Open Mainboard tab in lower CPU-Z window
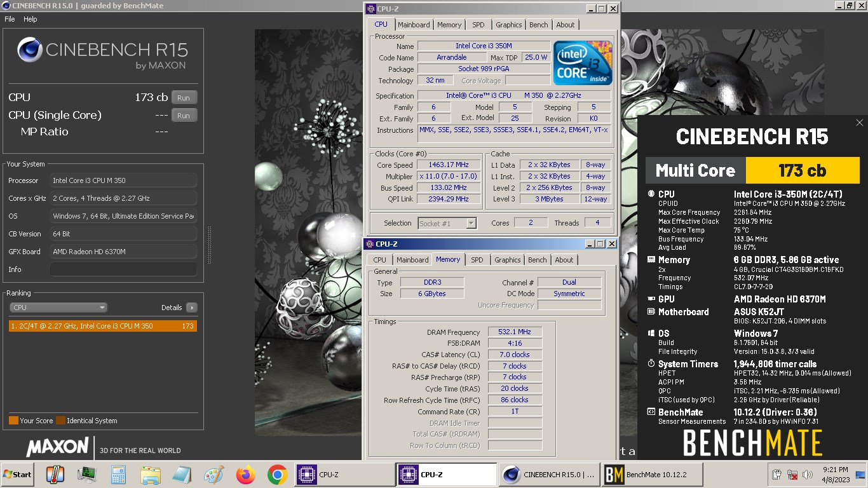Screen dimensions: 868x488 [x=412, y=260]
